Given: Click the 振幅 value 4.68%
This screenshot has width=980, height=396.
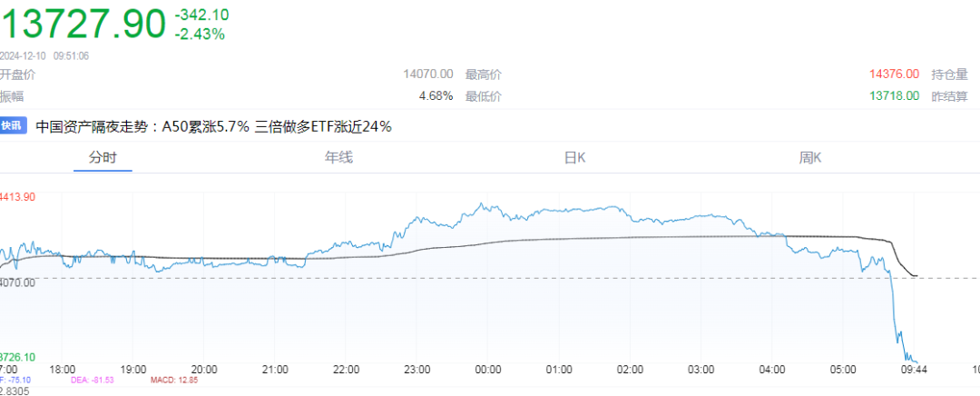Looking at the screenshot, I should click(436, 95).
